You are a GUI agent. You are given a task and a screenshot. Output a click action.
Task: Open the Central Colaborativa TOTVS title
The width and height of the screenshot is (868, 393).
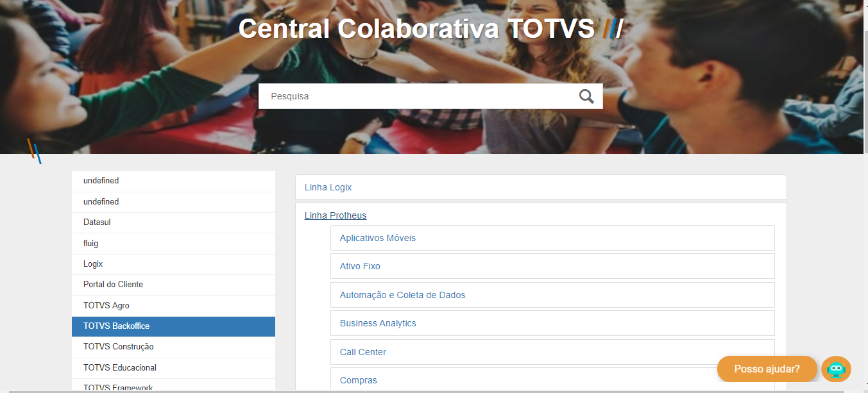[x=430, y=29]
